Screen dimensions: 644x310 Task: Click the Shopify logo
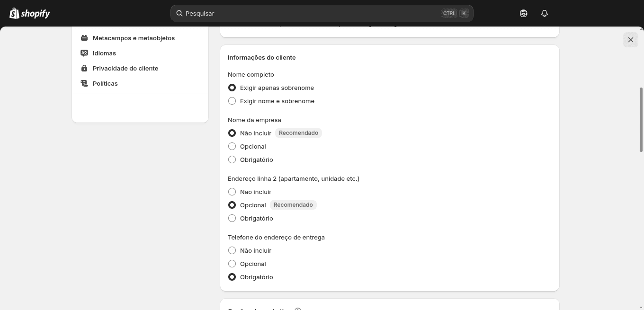(x=30, y=13)
